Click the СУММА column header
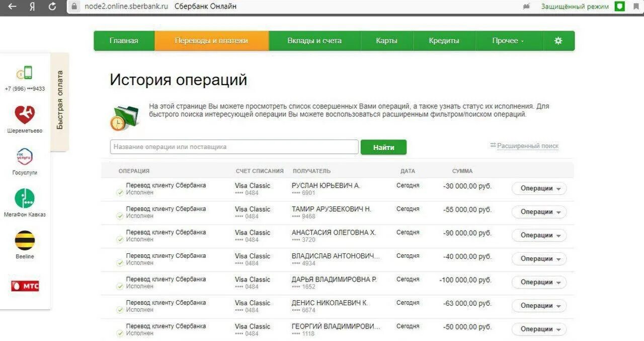The width and height of the screenshot is (644, 341). click(462, 171)
